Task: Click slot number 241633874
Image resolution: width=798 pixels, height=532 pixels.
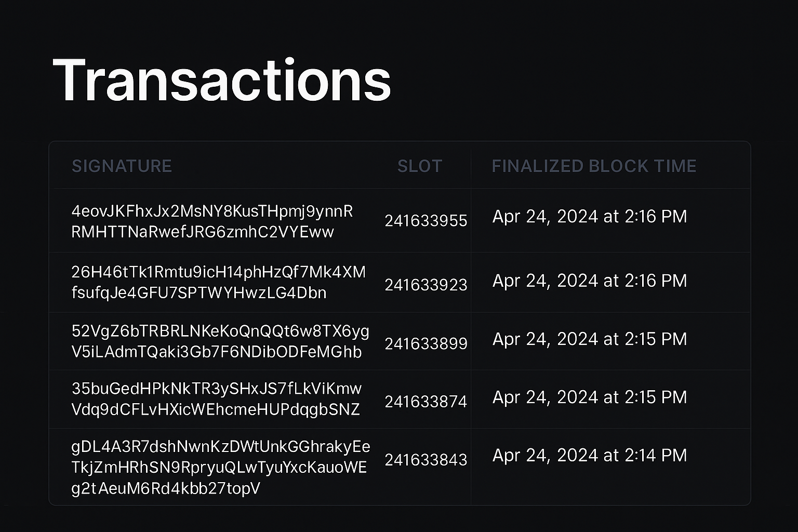Action: pos(426,402)
